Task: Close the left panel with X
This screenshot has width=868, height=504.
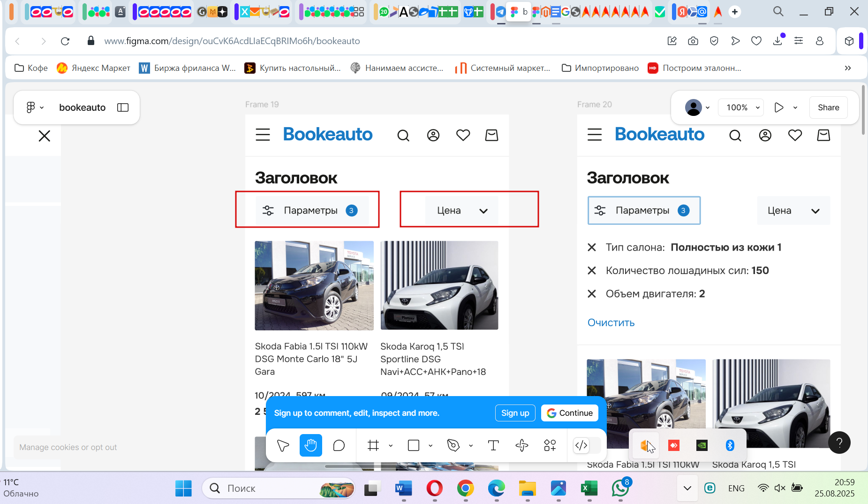Action: click(x=45, y=136)
